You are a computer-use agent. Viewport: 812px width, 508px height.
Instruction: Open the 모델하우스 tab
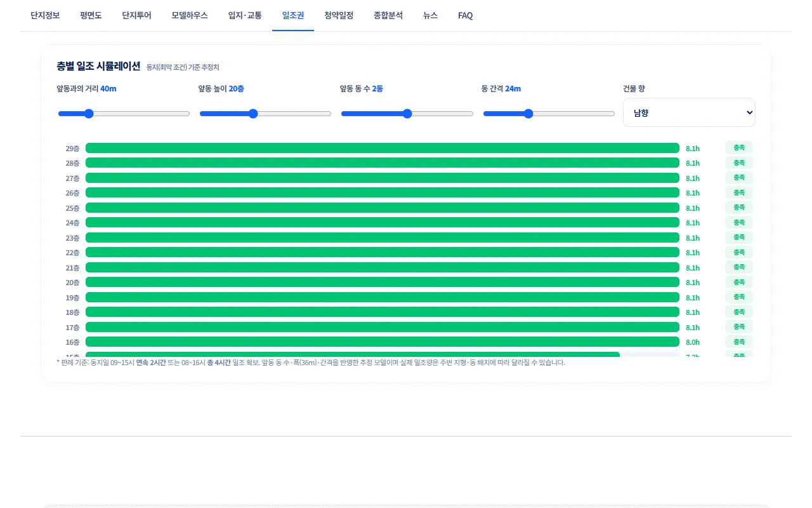click(x=190, y=16)
